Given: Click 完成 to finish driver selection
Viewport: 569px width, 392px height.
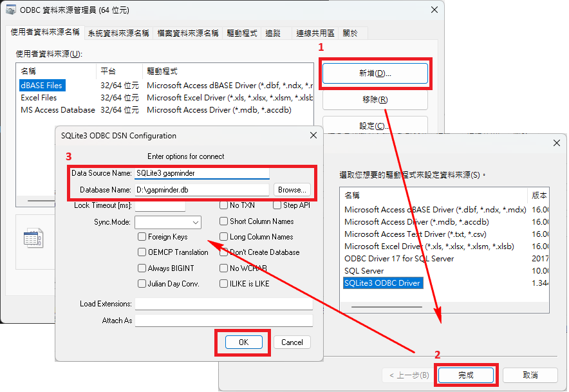Looking at the screenshot, I should tap(466, 375).
